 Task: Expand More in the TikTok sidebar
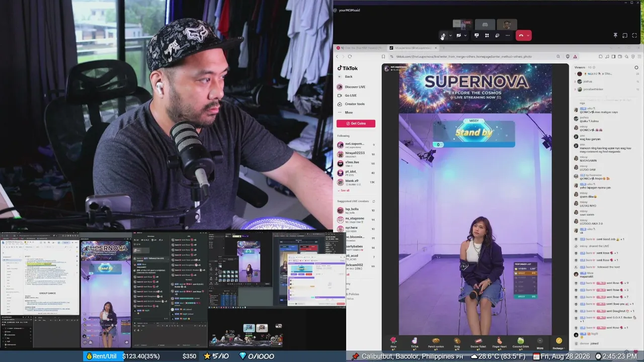(345, 113)
